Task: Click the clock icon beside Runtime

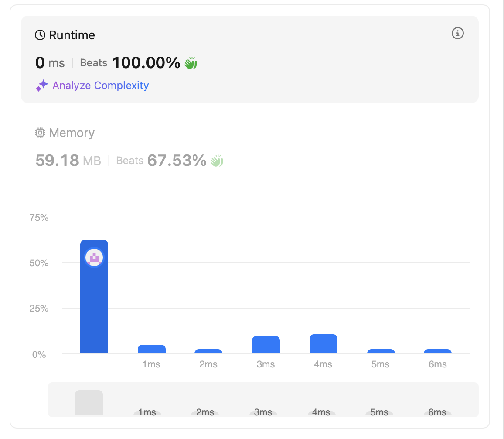Action: (40, 35)
